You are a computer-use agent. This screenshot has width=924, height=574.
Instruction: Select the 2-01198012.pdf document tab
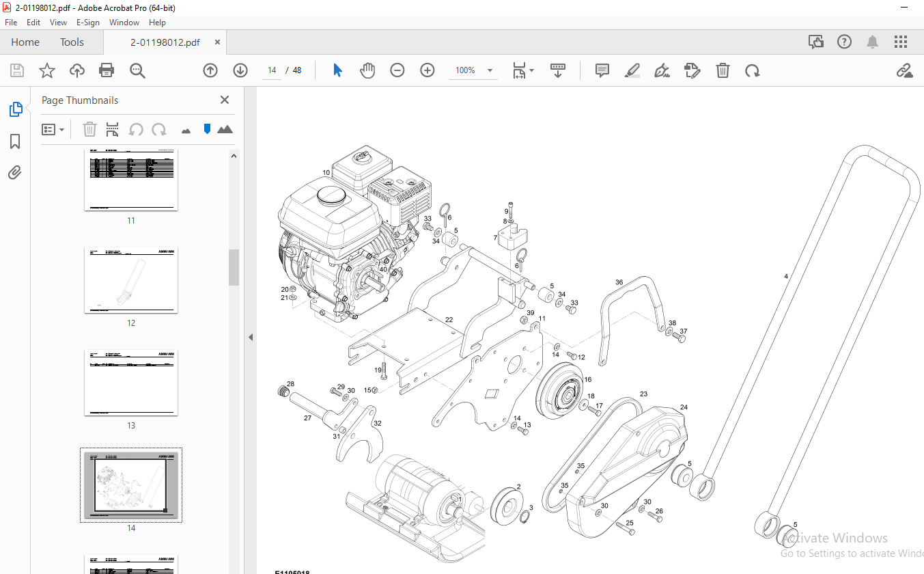click(165, 42)
